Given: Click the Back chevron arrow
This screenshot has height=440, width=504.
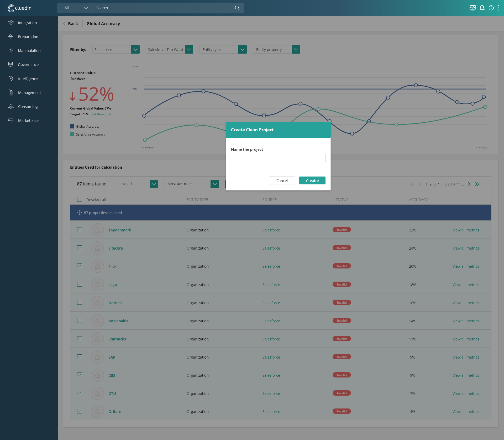Looking at the screenshot, I should tap(64, 24).
